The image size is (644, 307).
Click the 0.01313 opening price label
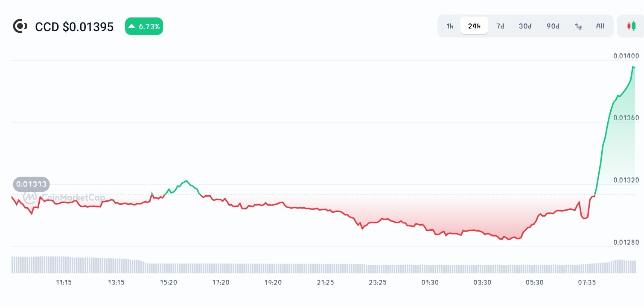[32, 184]
